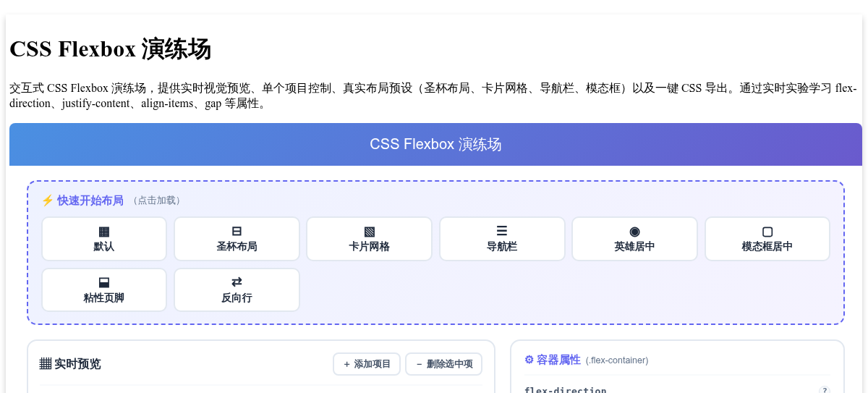Click the main page heading CSS Flexbox 演练场
The image size is (868, 393).
point(110,49)
